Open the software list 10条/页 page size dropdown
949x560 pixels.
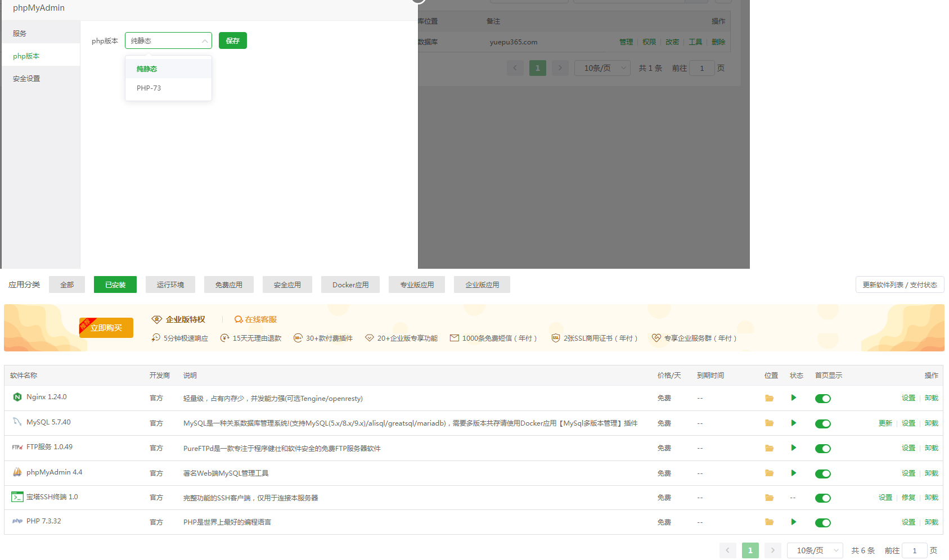(x=815, y=550)
